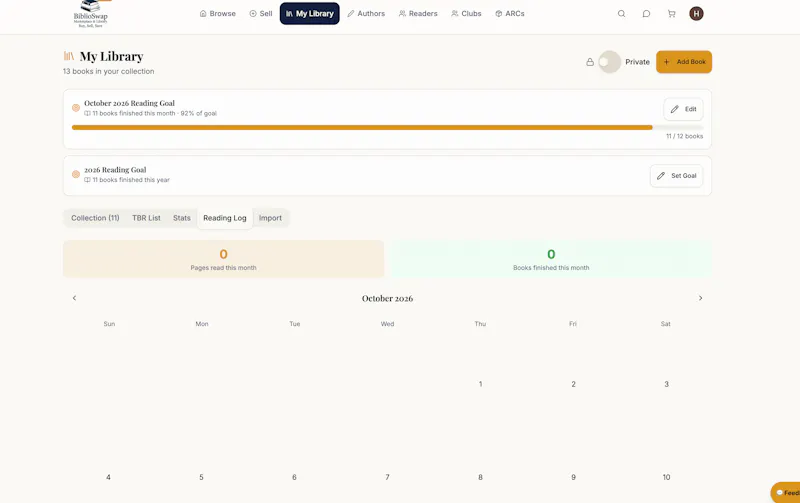Select October 10 on the calendar
This screenshot has height=503, width=800.
click(x=666, y=477)
